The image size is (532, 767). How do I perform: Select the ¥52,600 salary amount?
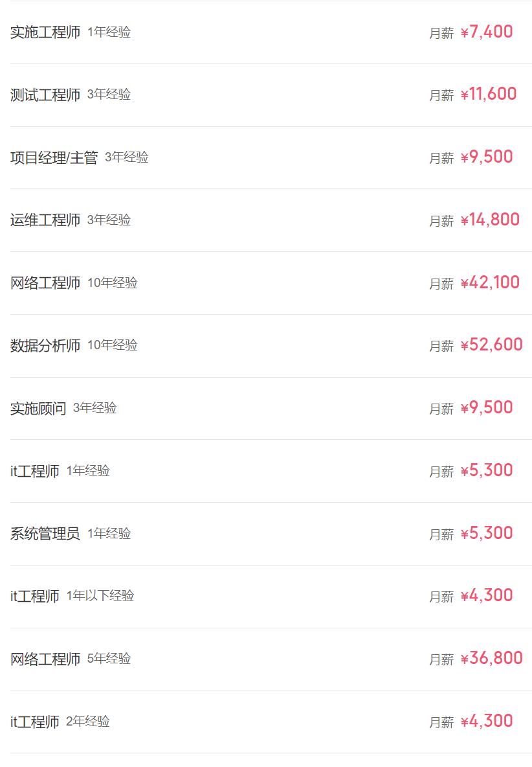tap(491, 345)
